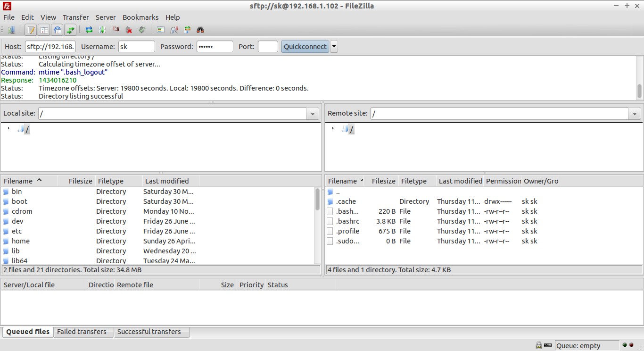The width and height of the screenshot is (644, 351).
Task: Click the cdrom folder icon in local list
Action: coord(6,211)
